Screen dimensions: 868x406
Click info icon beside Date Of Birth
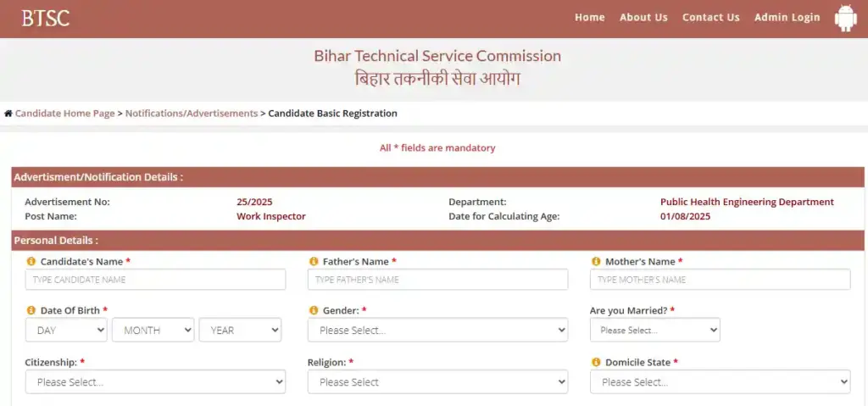coord(31,311)
